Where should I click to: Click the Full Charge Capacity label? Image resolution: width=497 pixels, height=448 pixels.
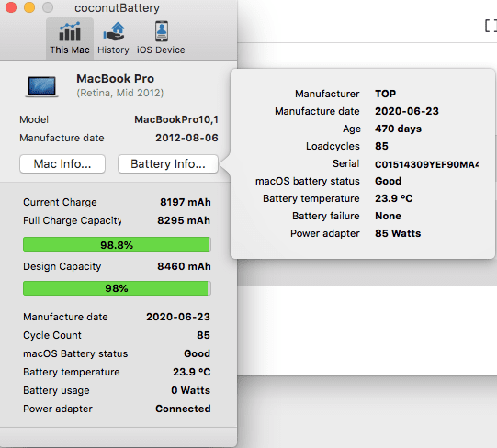click(x=73, y=220)
